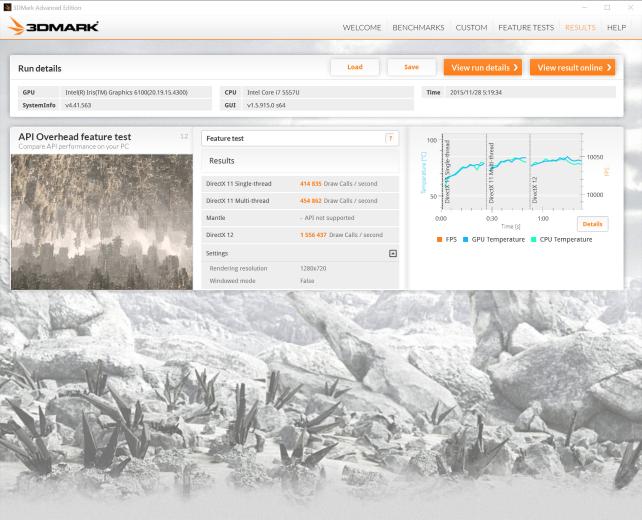Image resolution: width=642 pixels, height=520 pixels.
Task: Maximize the 3DMark window
Action: pos(607,7)
